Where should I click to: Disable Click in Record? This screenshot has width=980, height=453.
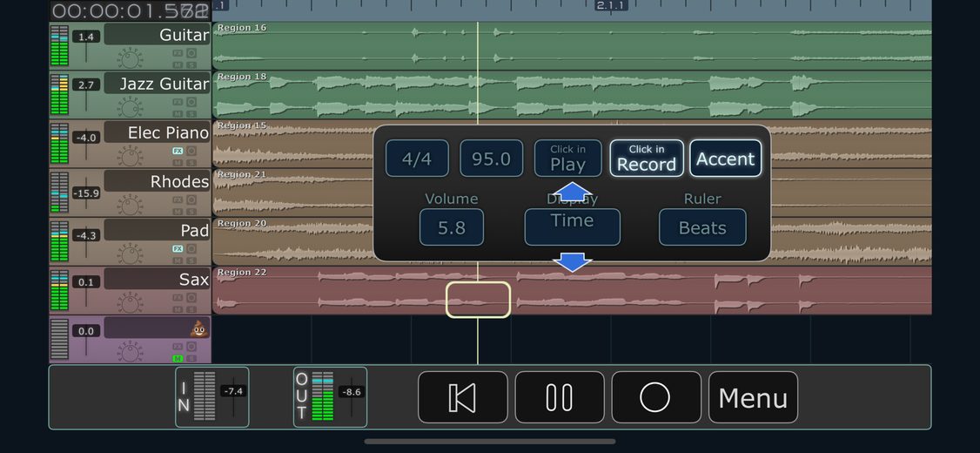647,159
